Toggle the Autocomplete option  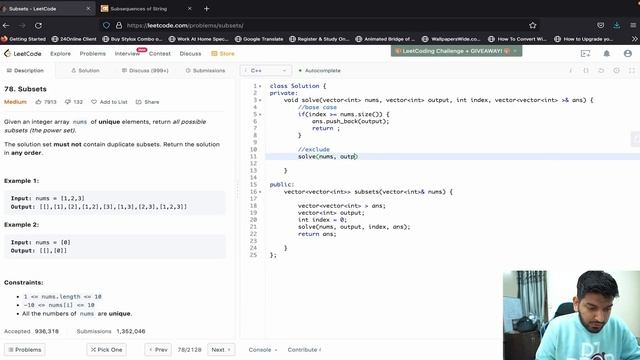point(320,71)
